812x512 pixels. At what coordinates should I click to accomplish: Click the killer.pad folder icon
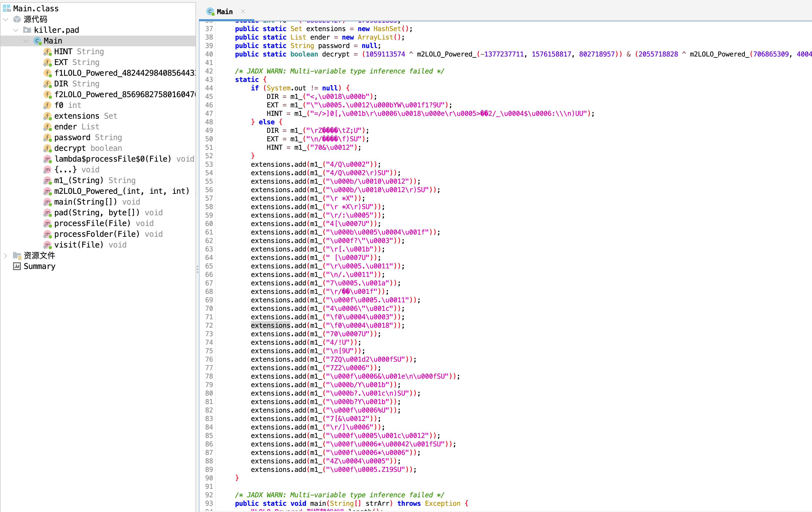[27, 30]
